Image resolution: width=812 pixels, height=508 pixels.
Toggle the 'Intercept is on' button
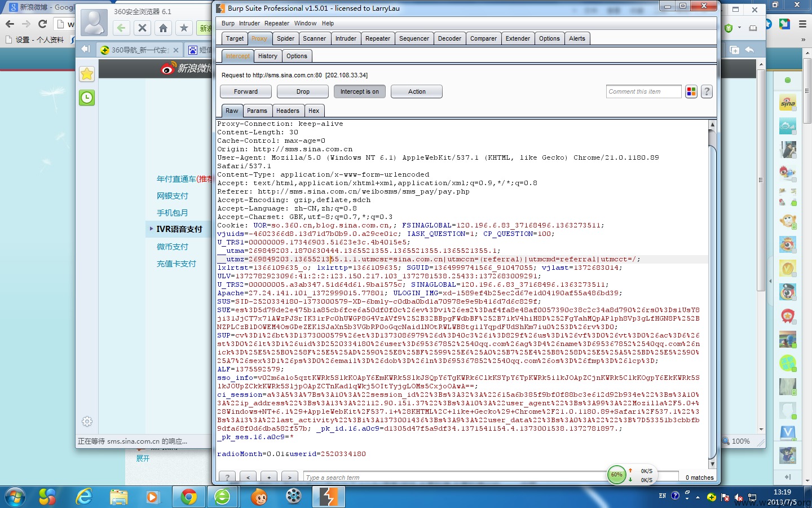[360, 91]
